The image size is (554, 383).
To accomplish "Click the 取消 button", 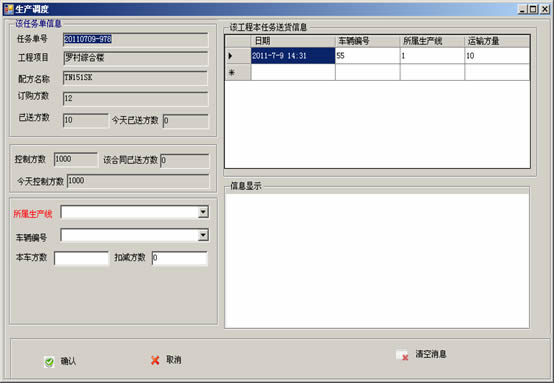I will point(166,360).
